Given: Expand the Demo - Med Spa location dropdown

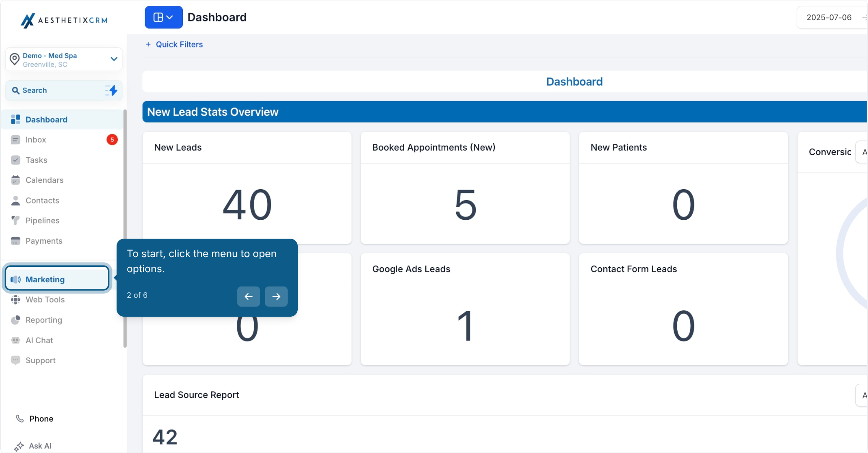Looking at the screenshot, I should click(64, 60).
